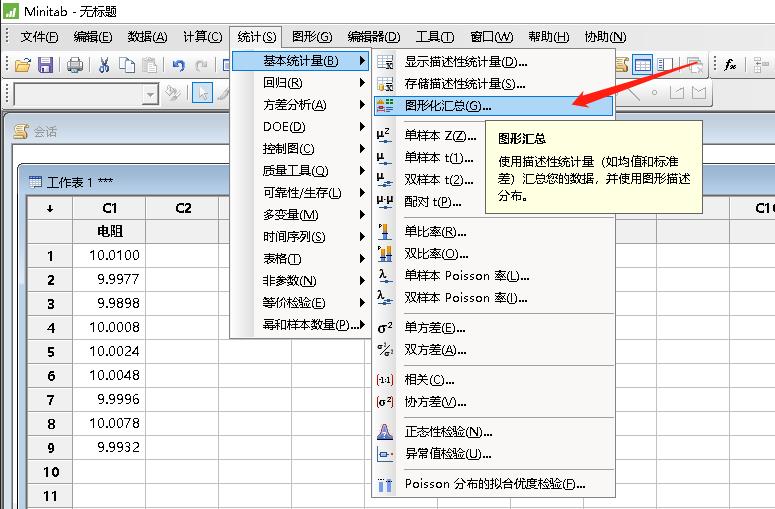The height and width of the screenshot is (509, 775).
Task: Click the paint bucket fill icon
Action: click(173, 93)
